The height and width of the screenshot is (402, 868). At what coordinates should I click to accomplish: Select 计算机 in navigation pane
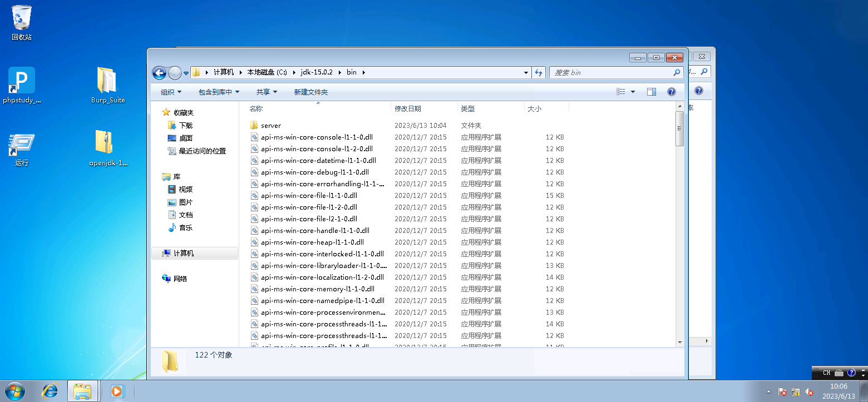(x=194, y=253)
